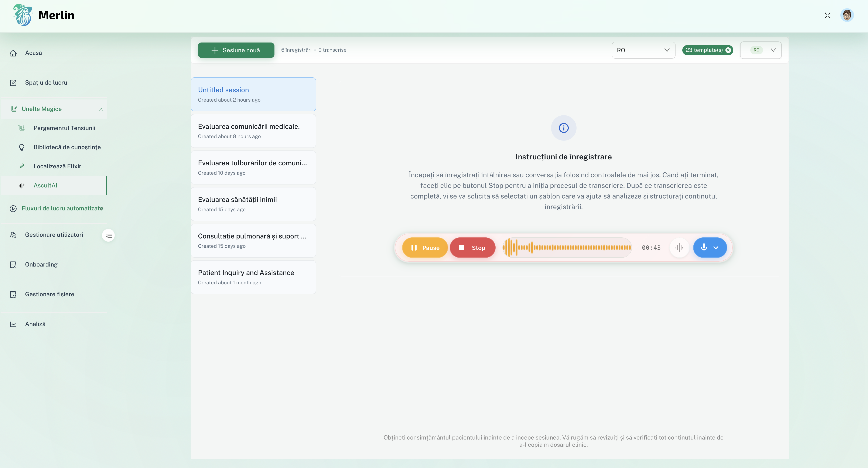
Task: Click the info icon above instructions
Action: (x=563, y=128)
